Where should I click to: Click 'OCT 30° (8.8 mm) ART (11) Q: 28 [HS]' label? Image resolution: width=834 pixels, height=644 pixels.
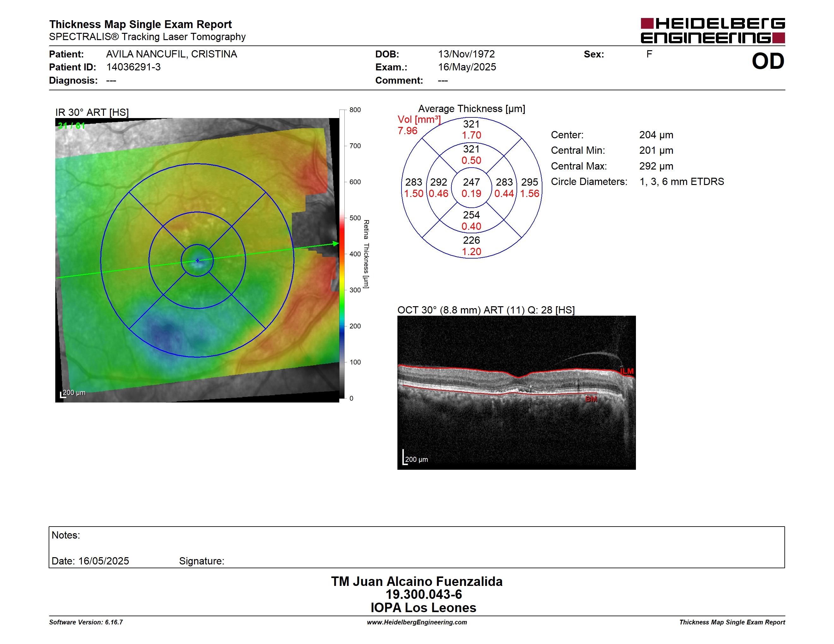tap(486, 310)
